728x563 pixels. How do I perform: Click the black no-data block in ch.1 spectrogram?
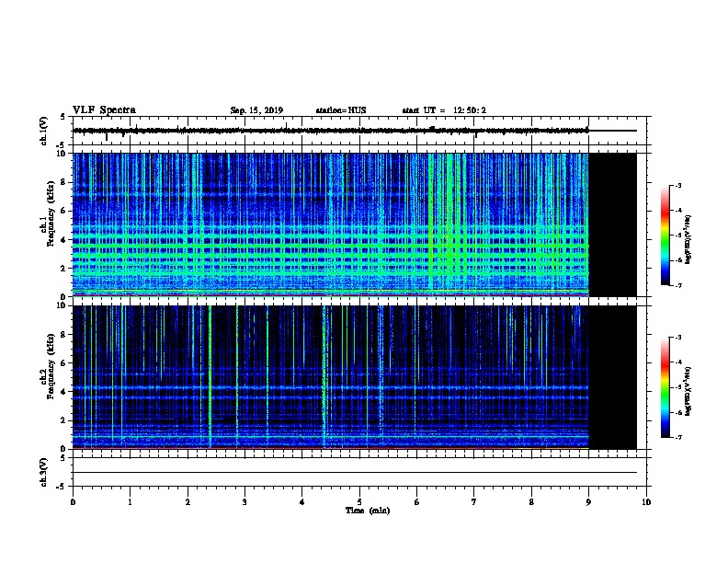612,224
